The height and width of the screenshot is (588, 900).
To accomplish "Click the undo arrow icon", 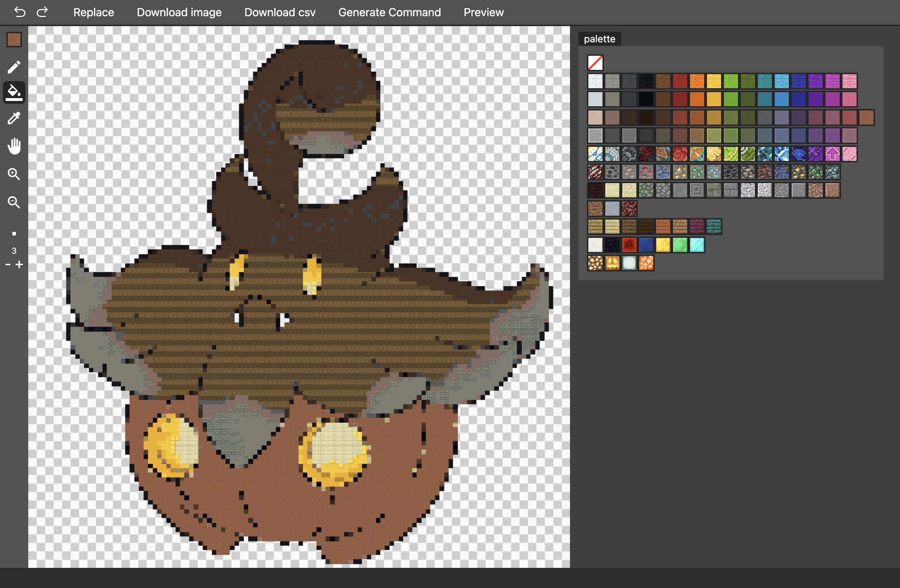I will 19,12.
